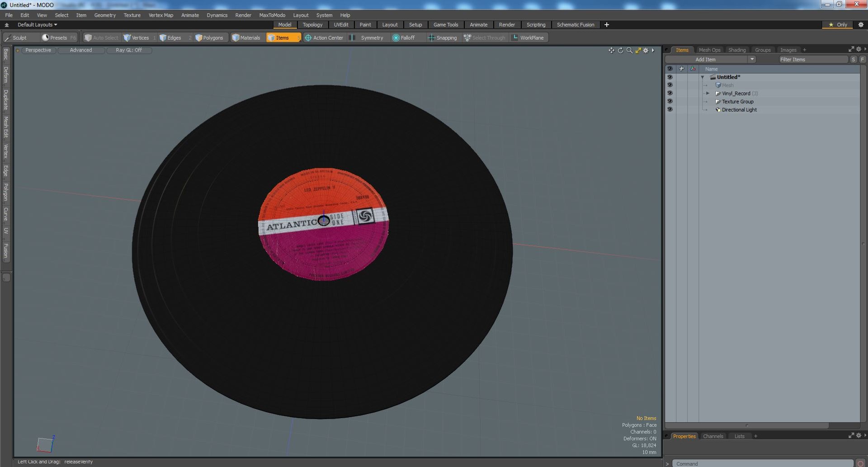Screen dimensions: 868x467
Task: Open the Advanced shading style dropdown
Action: (x=81, y=50)
